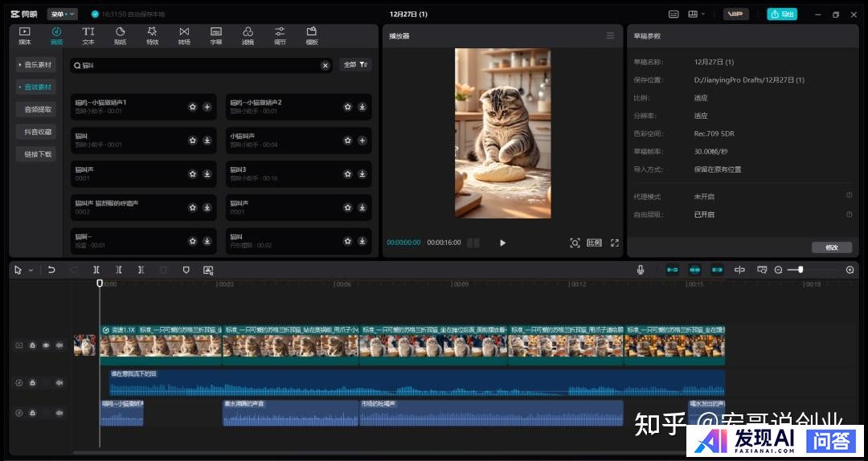Select the 煮水滚腾的声音 audio clip
This screenshot has width=868, height=461.
pyautogui.click(x=291, y=413)
